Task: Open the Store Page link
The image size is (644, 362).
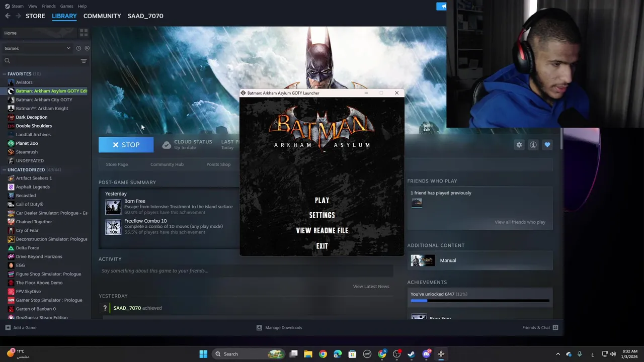Action: (117, 164)
